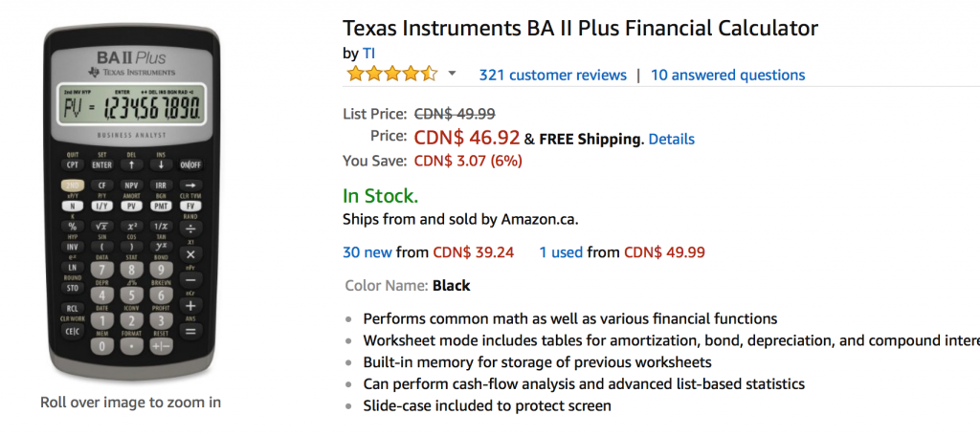Viewport: 980px width, 436px height.
Task: Click the product title heading
Action: click(580, 28)
